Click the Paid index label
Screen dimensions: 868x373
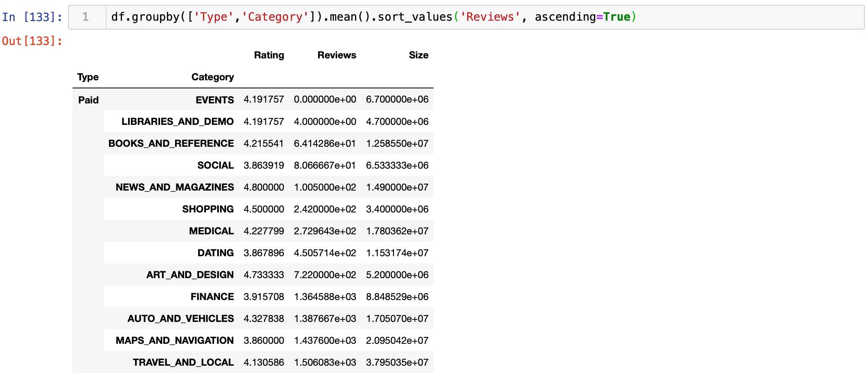point(88,100)
